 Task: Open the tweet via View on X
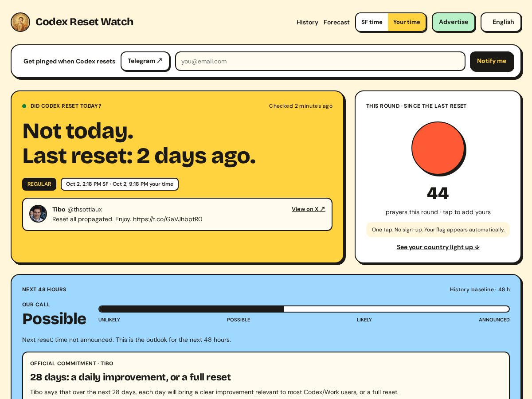coord(309,209)
